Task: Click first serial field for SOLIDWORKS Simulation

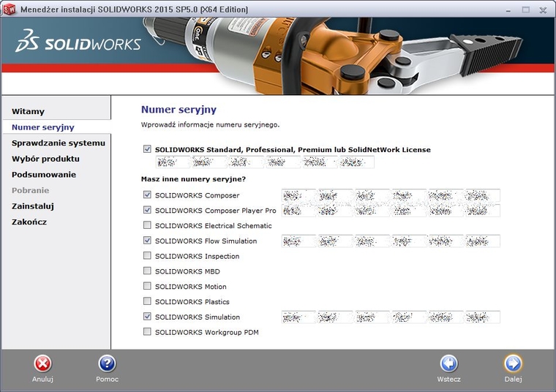Action: pos(298,317)
